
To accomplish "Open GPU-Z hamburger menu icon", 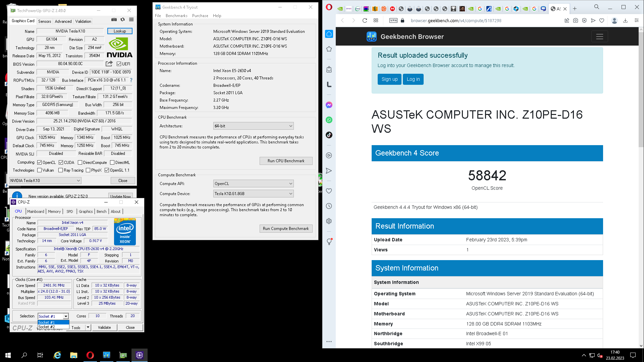I will pyautogui.click(x=131, y=20).
